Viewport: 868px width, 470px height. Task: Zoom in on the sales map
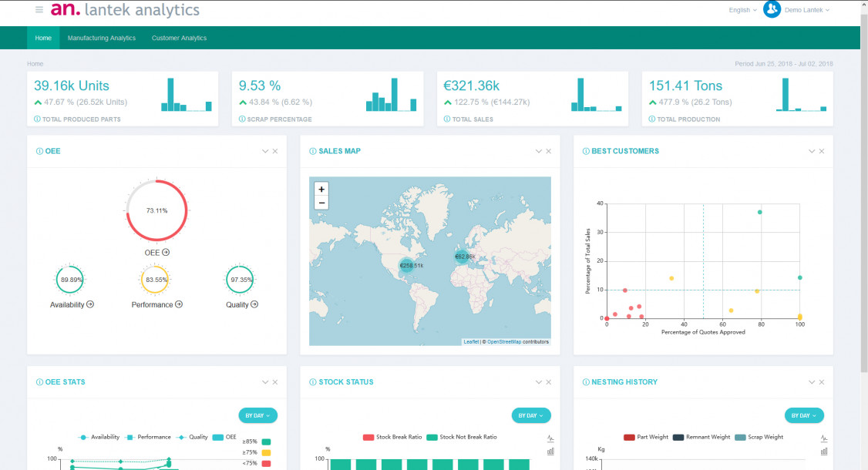tap(321, 189)
